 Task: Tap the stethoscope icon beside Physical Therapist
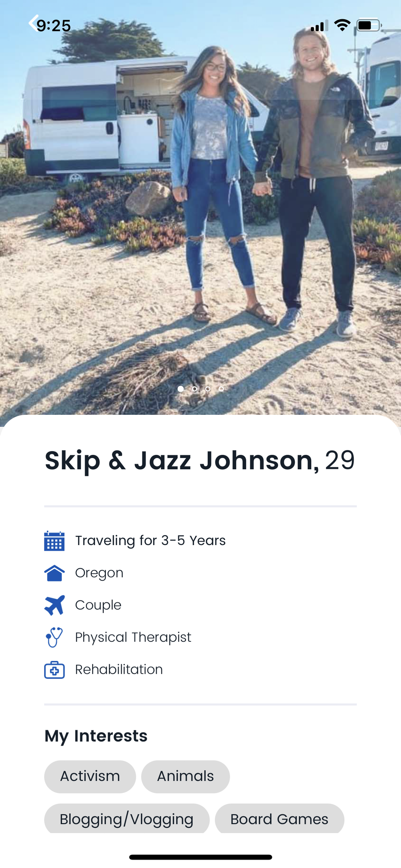coord(54,637)
